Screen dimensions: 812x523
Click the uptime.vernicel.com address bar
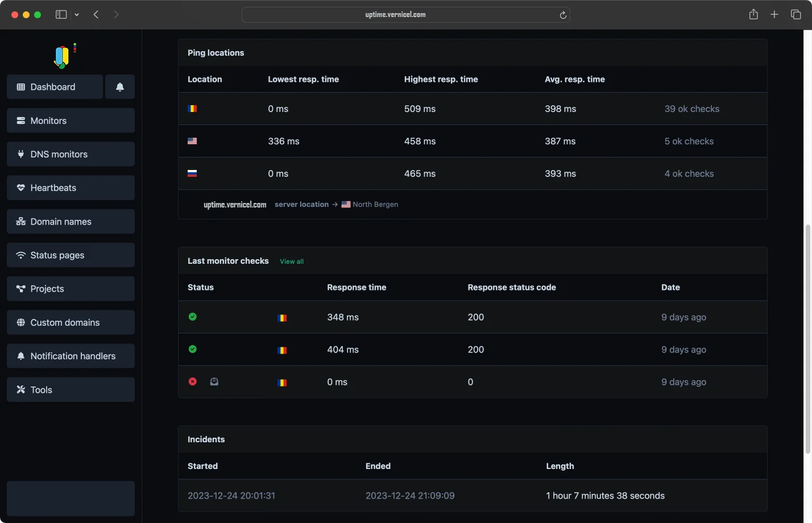[405, 14]
